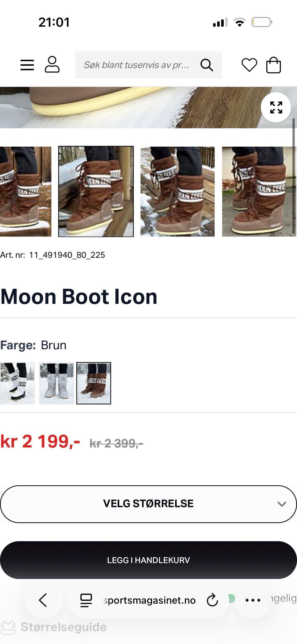Go back with browser back arrow

(43, 600)
